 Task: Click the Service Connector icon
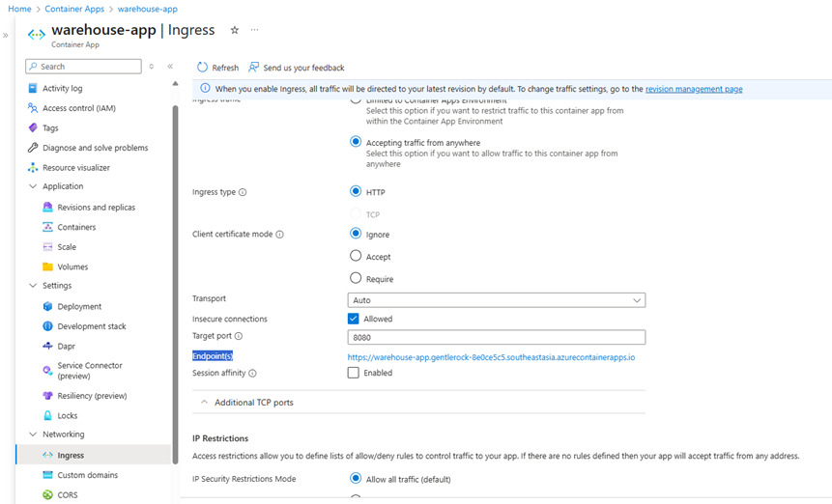pos(47,371)
